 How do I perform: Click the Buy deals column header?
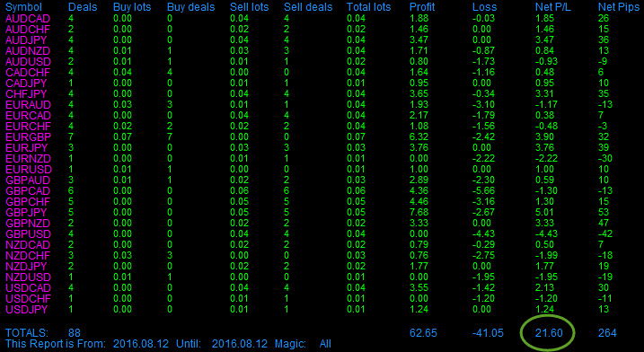click(x=191, y=7)
